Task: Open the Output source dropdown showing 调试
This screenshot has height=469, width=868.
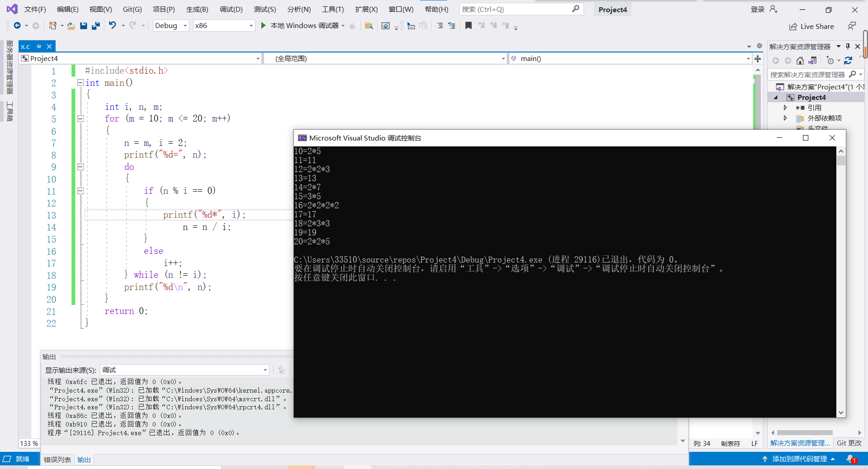Action: [184, 370]
